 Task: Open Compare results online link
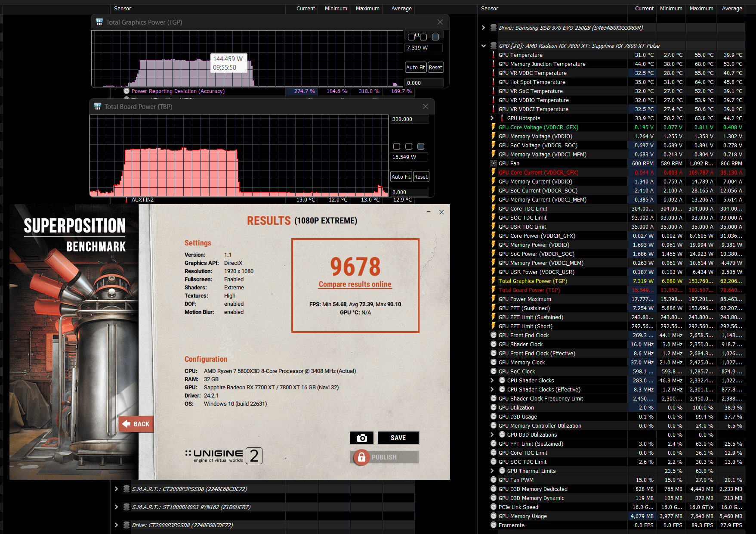355,284
